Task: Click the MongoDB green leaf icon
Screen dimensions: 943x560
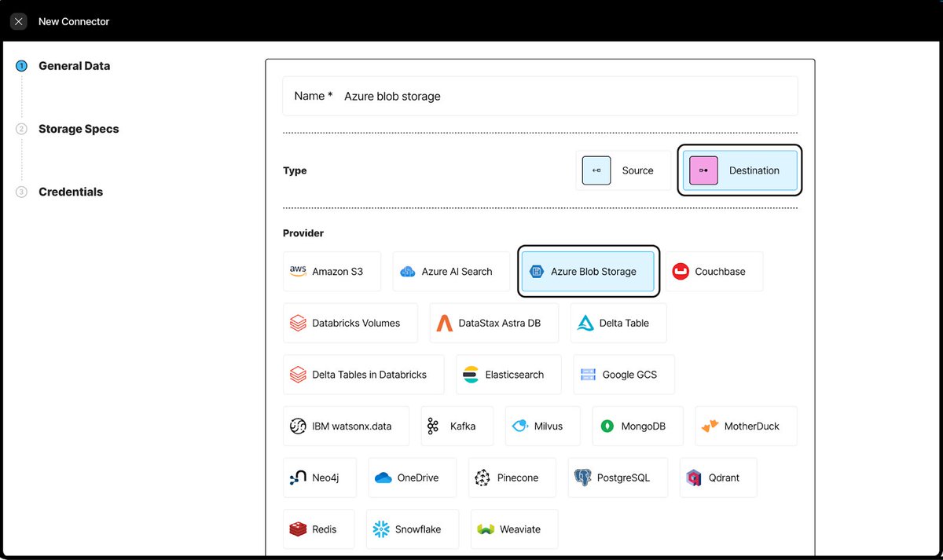Action: click(x=607, y=426)
